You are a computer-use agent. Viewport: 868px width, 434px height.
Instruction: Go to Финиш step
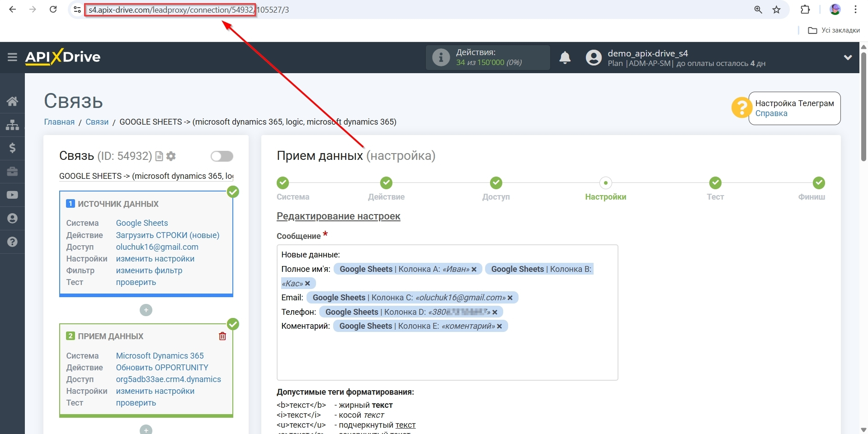pos(819,183)
